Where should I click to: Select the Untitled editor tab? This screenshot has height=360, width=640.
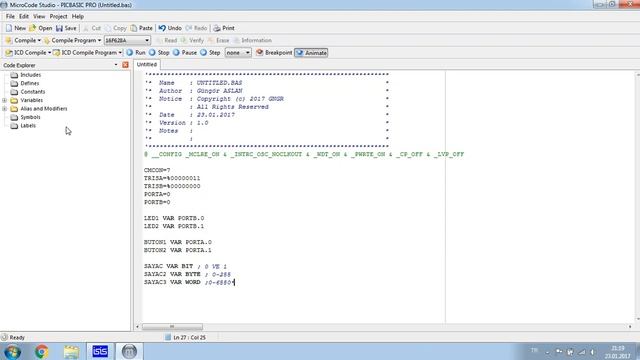(x=147, y=64)
